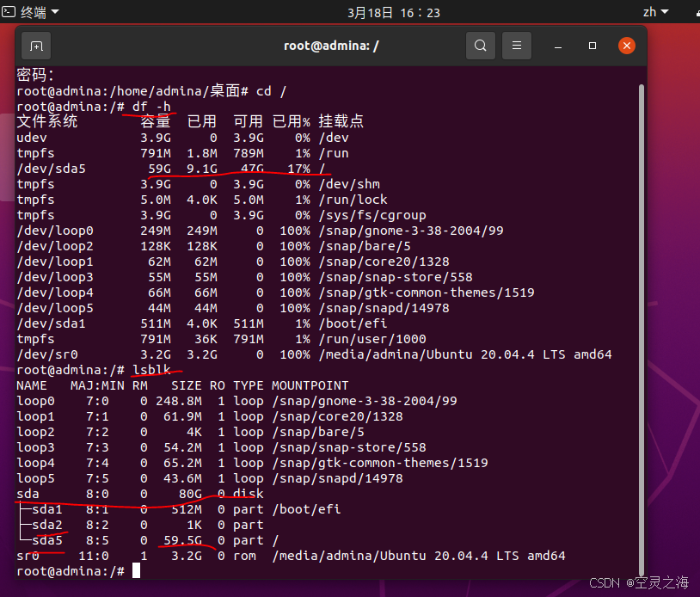700x597 pixels.
Task: Open a new terminal tab
Action: (36, 46)
